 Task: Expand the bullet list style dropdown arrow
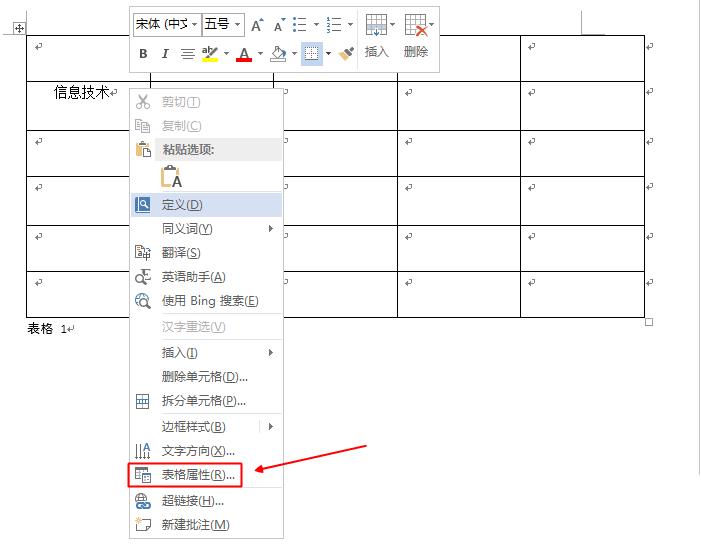pyautogui.click(x=316, y=24)
